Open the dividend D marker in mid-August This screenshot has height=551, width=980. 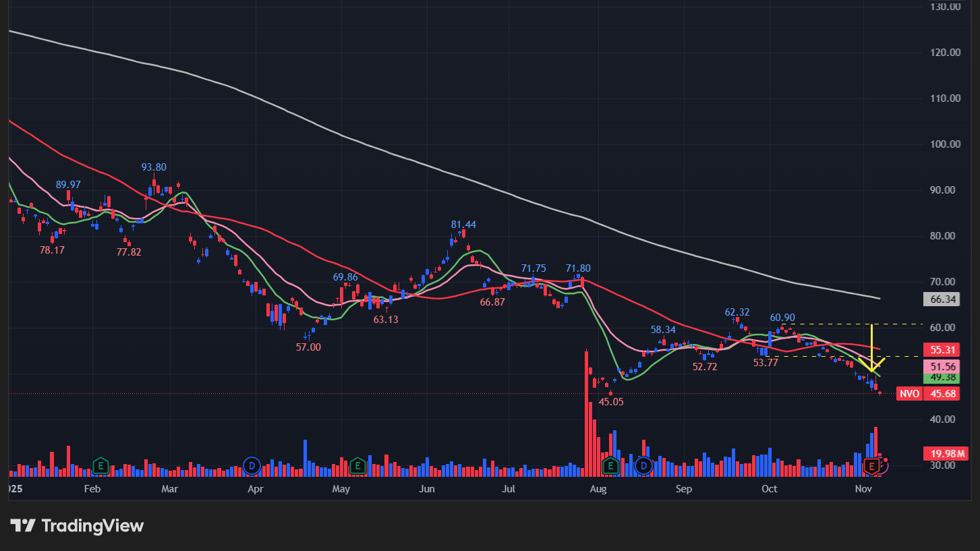click(x=644, y=465)
